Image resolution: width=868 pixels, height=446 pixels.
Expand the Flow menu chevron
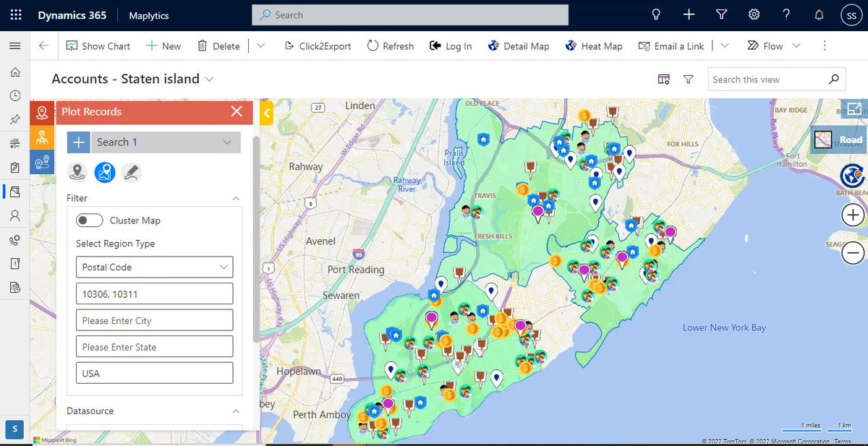796,46
